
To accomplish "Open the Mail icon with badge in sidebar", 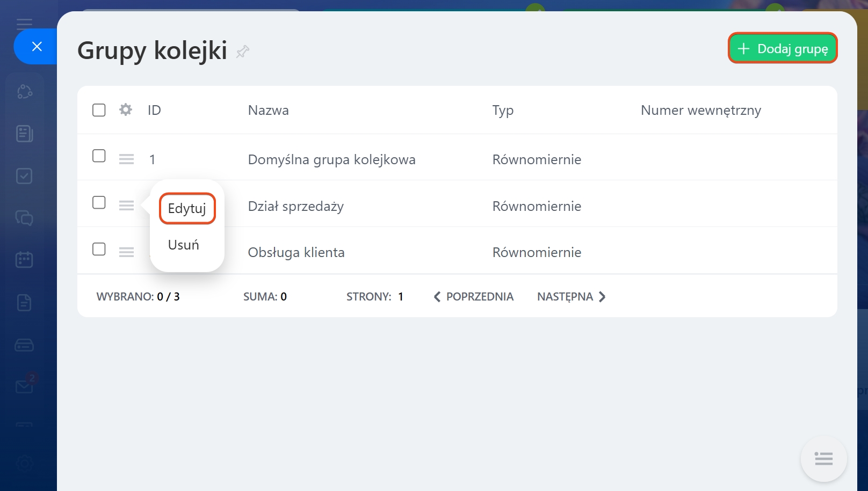I will [24, 386].
